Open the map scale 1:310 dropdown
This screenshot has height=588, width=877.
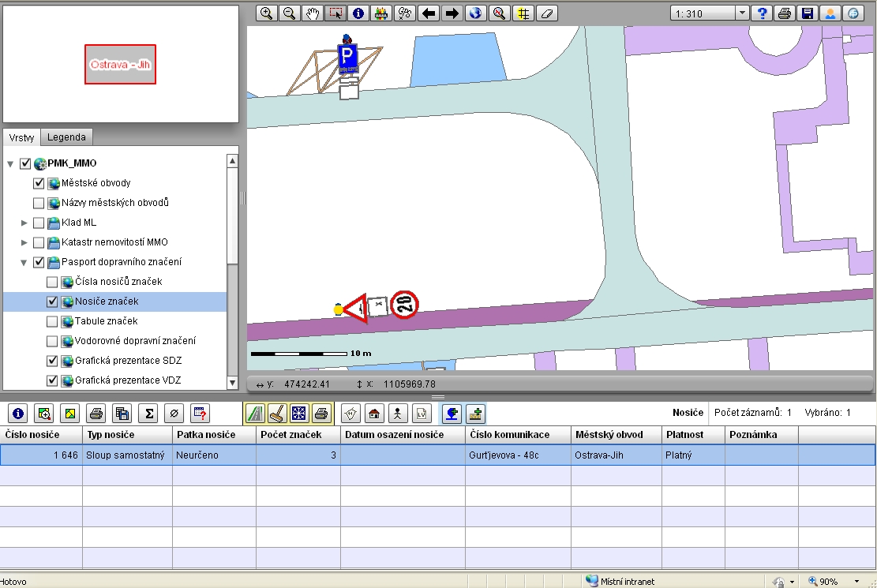click(742, 13)
